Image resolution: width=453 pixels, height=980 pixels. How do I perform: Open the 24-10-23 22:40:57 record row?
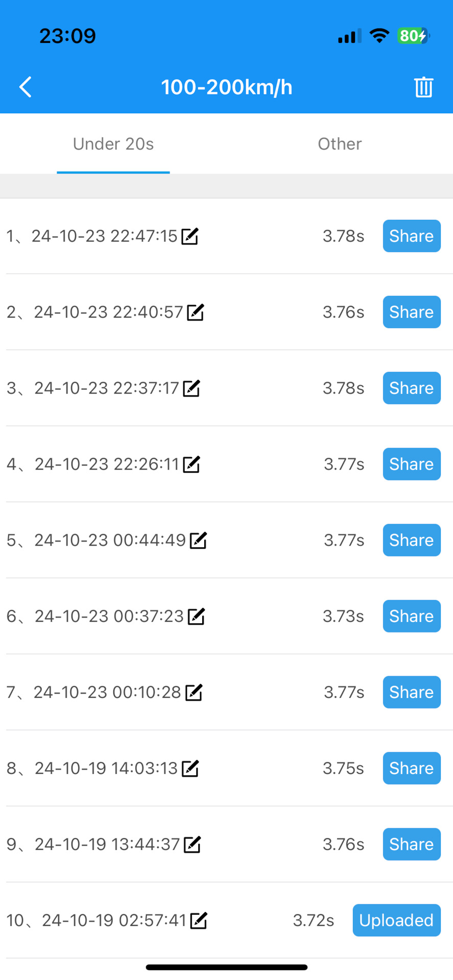click(x=108, y=312)
